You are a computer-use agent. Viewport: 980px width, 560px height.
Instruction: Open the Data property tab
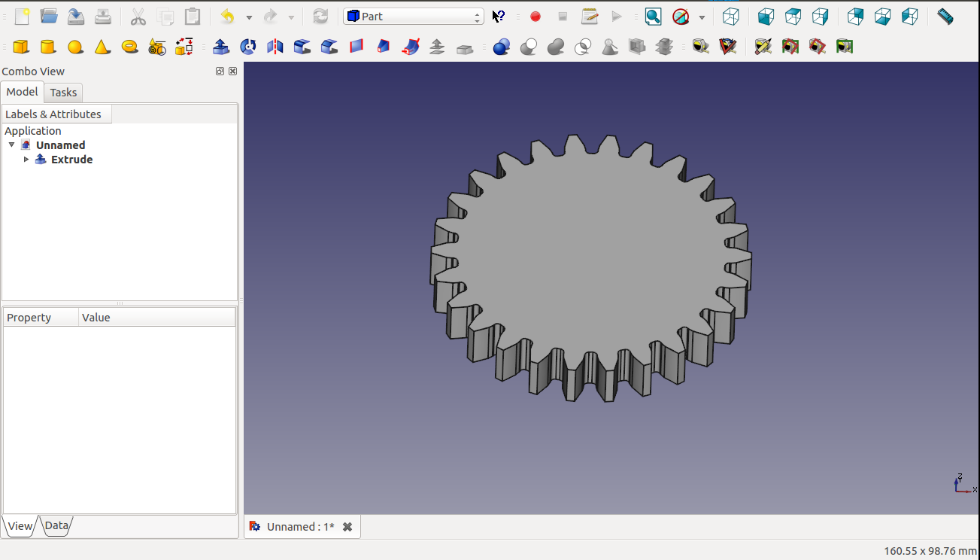pos(56,525)
